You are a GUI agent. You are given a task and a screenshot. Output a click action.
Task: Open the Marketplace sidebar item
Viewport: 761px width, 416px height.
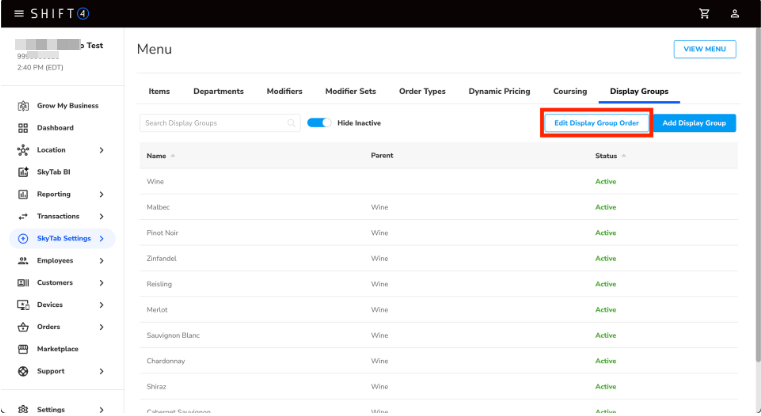pos(57,349)
